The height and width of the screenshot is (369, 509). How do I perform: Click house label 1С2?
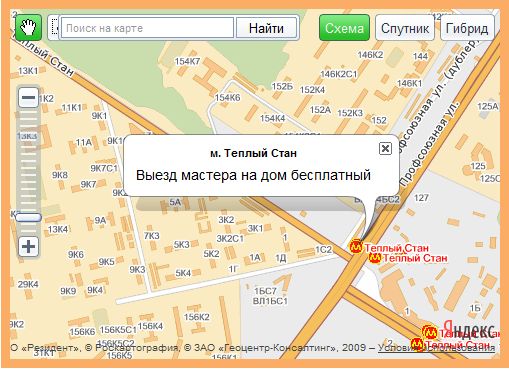(324, 250)
